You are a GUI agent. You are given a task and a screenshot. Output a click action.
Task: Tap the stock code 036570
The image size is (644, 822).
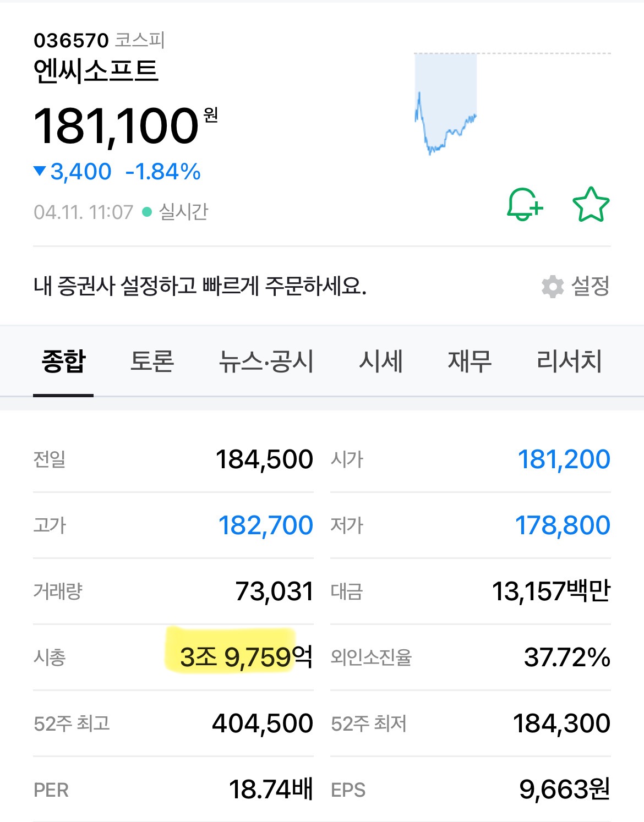pyautogui.click(x=70, y=40)
